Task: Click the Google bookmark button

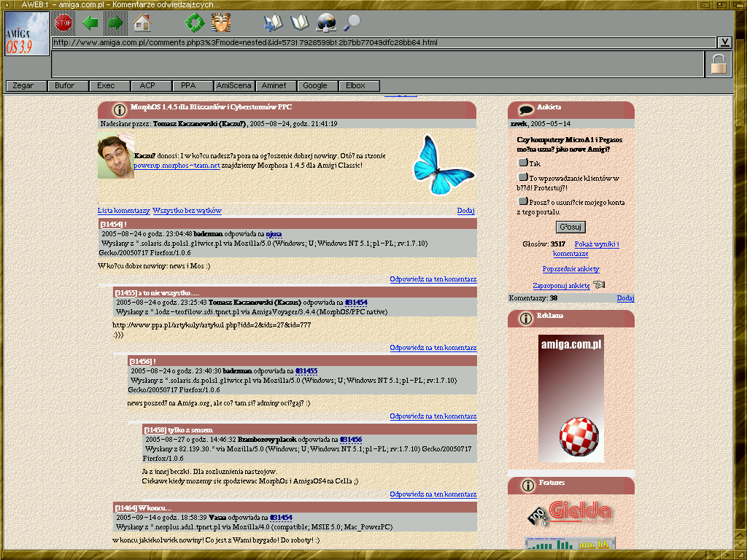Action: [317, 86]
